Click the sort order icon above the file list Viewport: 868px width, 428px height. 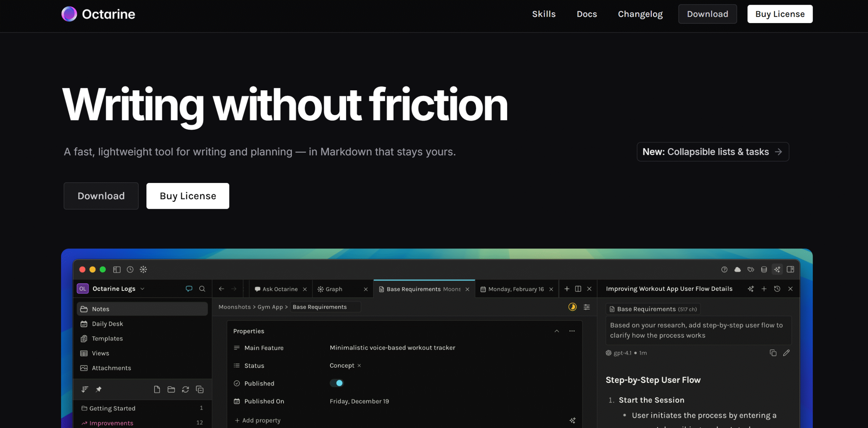[85, 389]
